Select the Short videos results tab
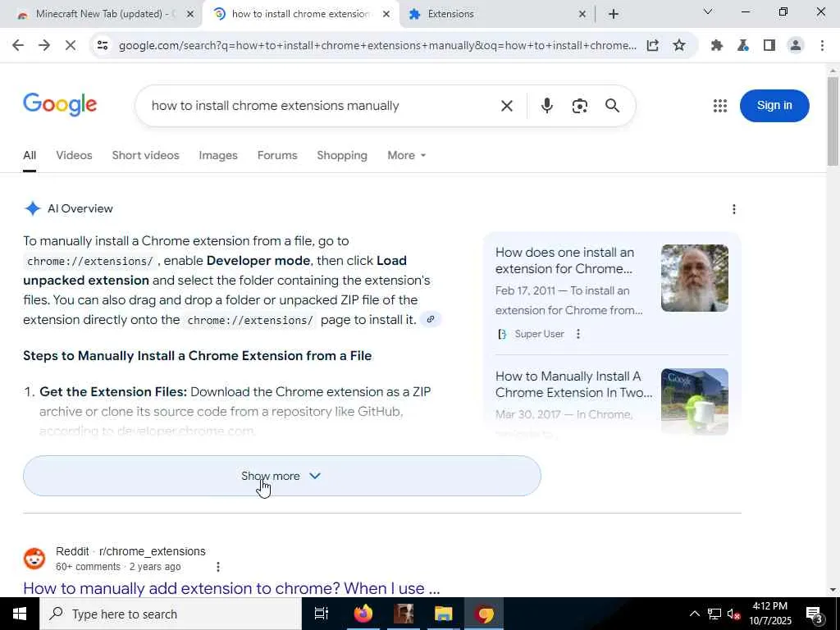The width and height of the screenshot is (840, 630). click(146, 155)
